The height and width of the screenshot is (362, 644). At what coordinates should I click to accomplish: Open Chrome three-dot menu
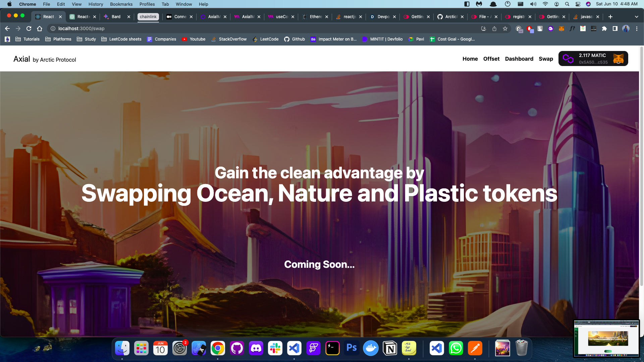click(x=637, y=28)
